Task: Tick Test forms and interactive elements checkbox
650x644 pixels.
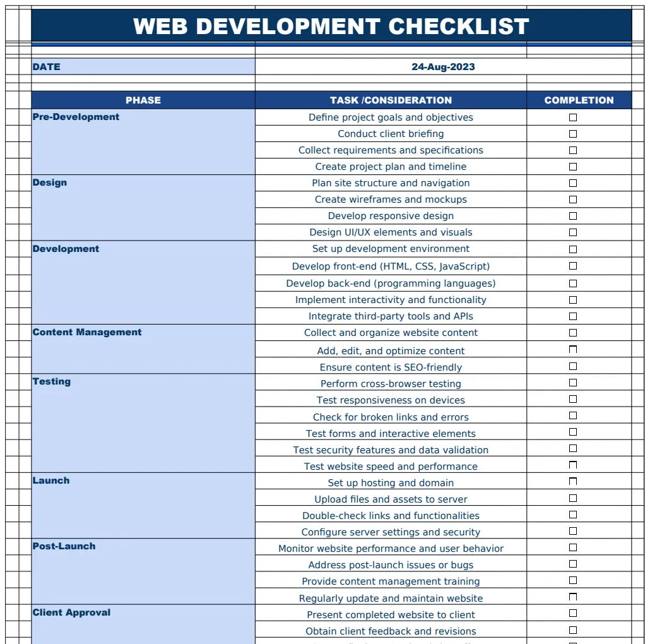Action: click(x=573, y=432)
